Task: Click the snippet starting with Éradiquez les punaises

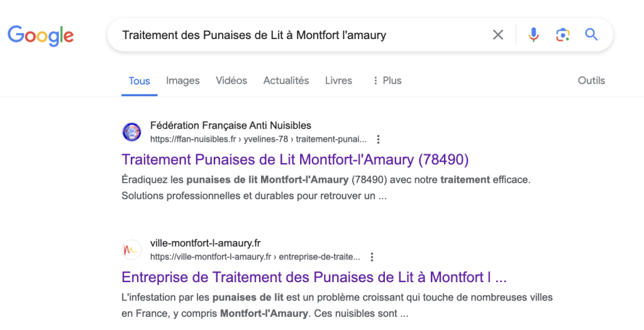Action: click(x=326, y=188)
